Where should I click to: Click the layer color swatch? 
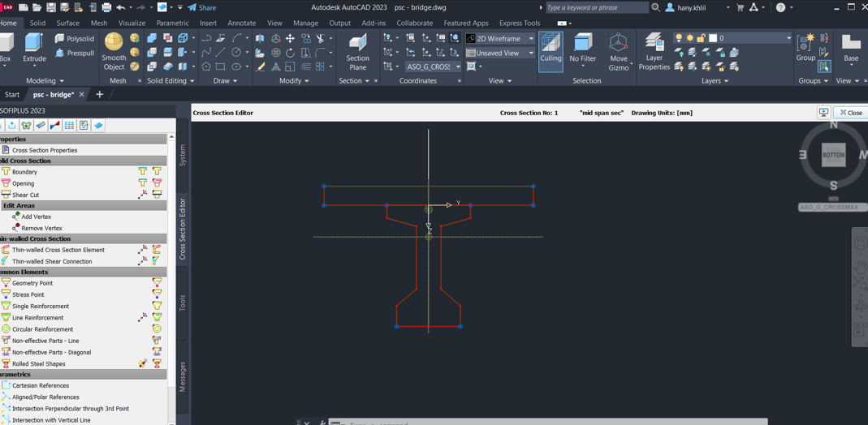pos(713,38)
